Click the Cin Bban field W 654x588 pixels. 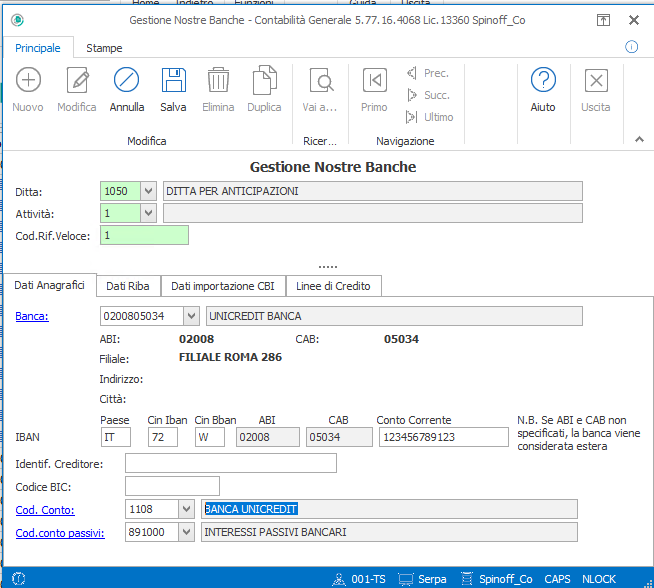(x=210, y=437)
